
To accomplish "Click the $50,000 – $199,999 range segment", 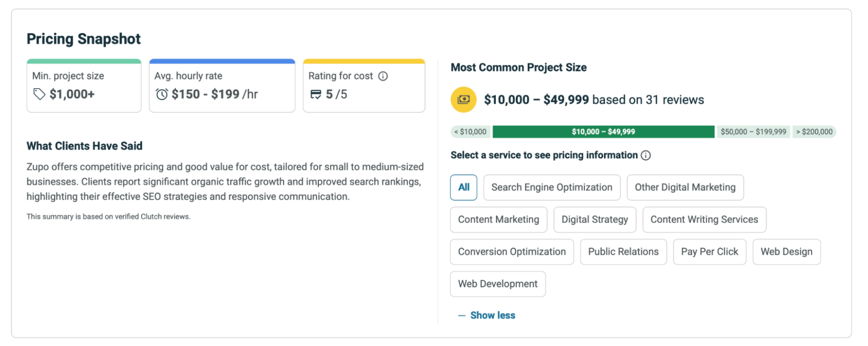I will click(x=753, y=132).
